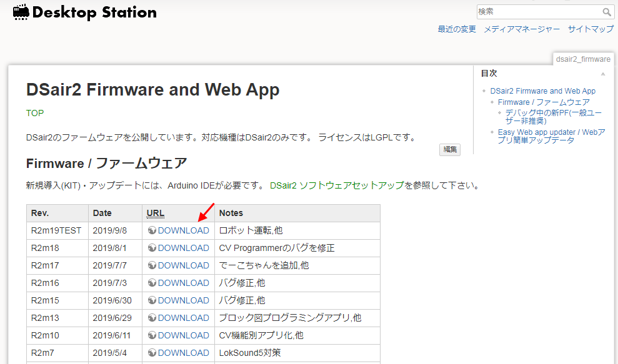Click globe icon in the R2m10 row
The height and width of the screenshot is (364, 618).
(152, 335)
